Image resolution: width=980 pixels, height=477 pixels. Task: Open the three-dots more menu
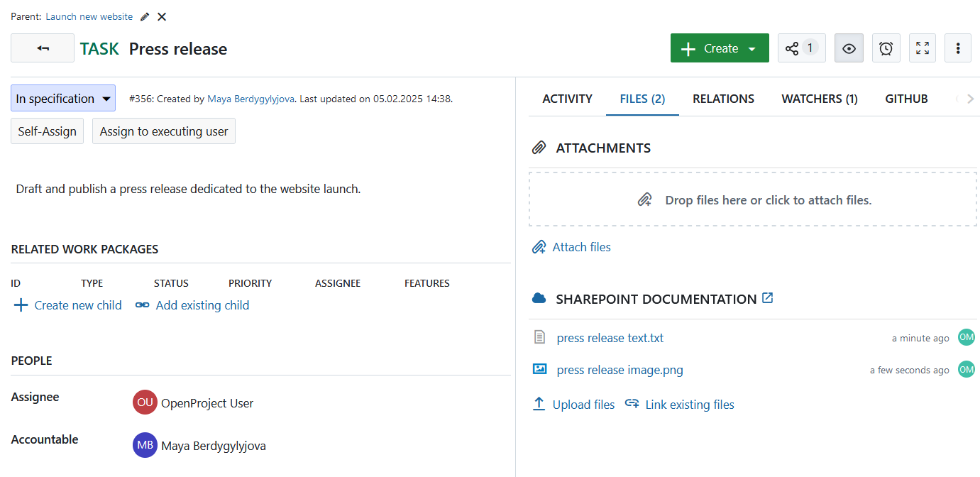point(958,48)
